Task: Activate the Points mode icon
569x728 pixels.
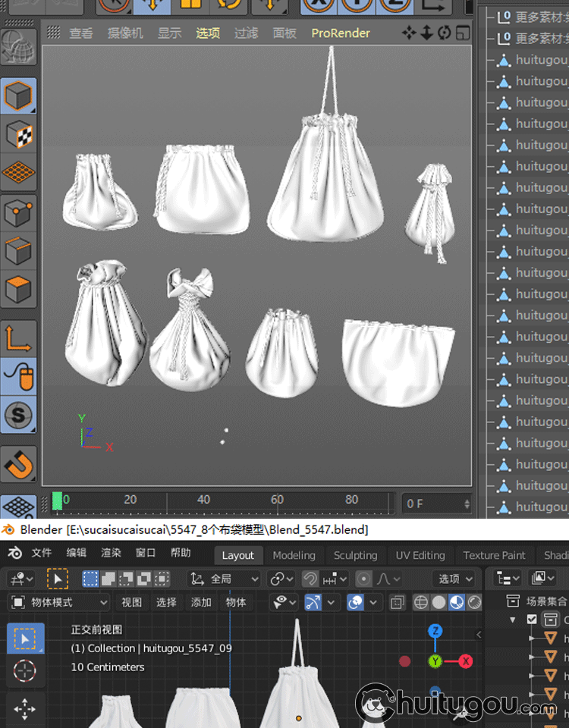Action: click(x=18, y=213)
